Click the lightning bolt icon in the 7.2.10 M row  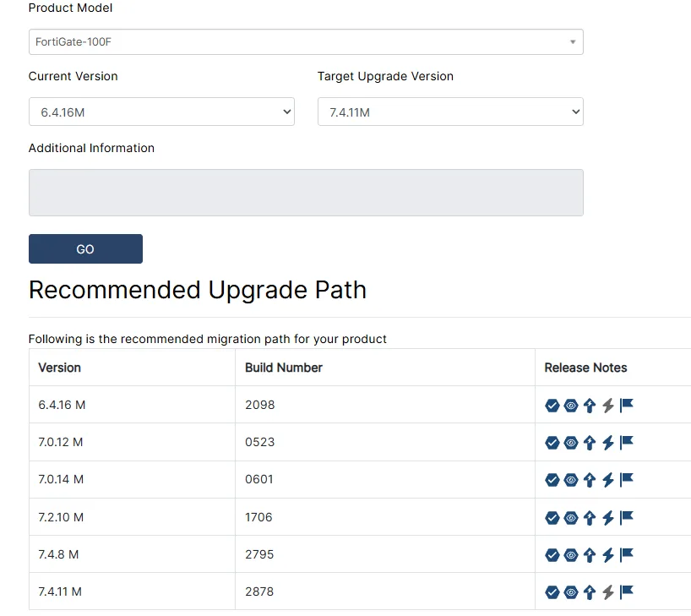[x=607, y=517]
